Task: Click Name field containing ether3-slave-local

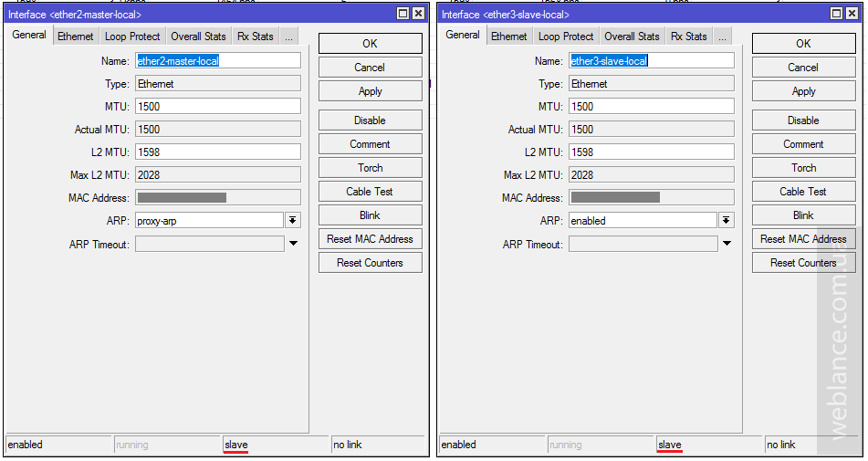Action: point(652,61)
